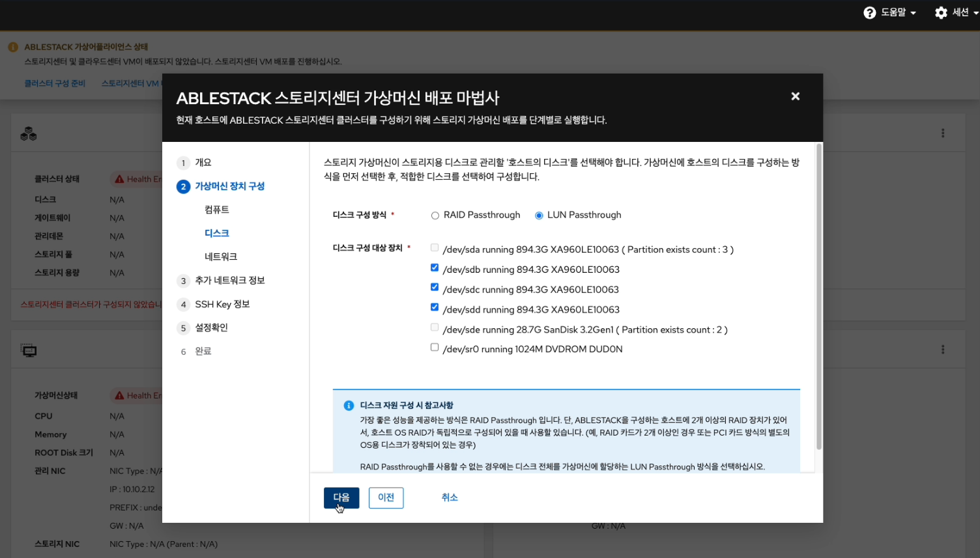Viewport: 980px width, 558px height.
Task: Click the disabled /dev/sde SanDisk checkbox
Action: click(x=435, y=328)
